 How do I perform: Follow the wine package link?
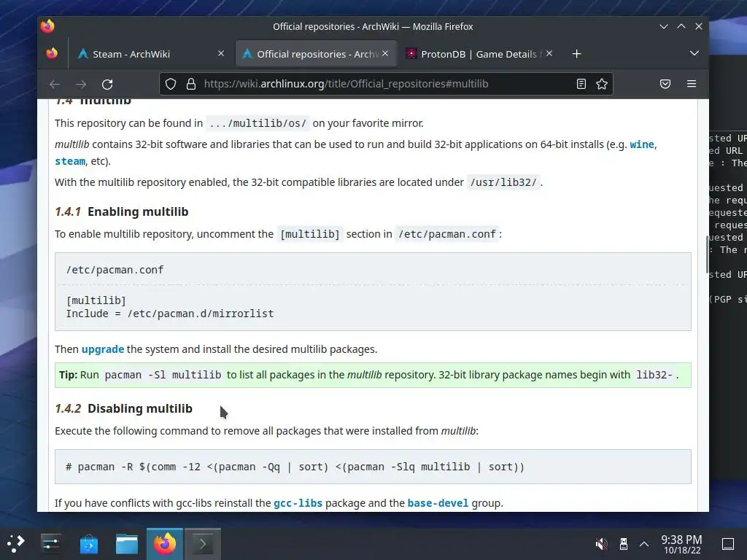[642, 144]
